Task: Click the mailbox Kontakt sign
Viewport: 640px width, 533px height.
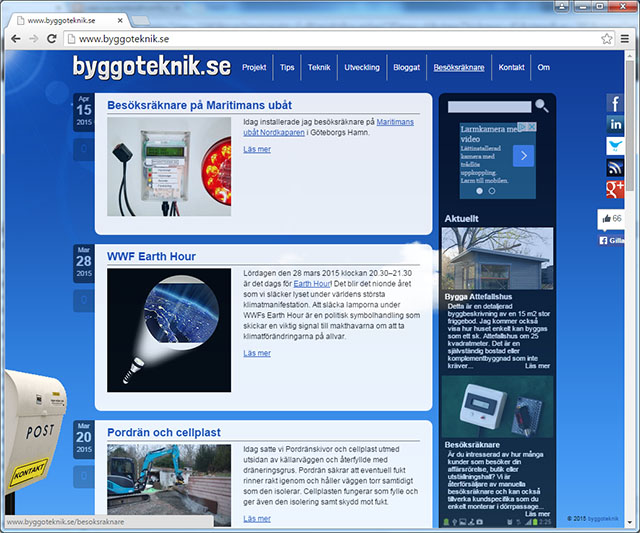Action: click(29, 473)
